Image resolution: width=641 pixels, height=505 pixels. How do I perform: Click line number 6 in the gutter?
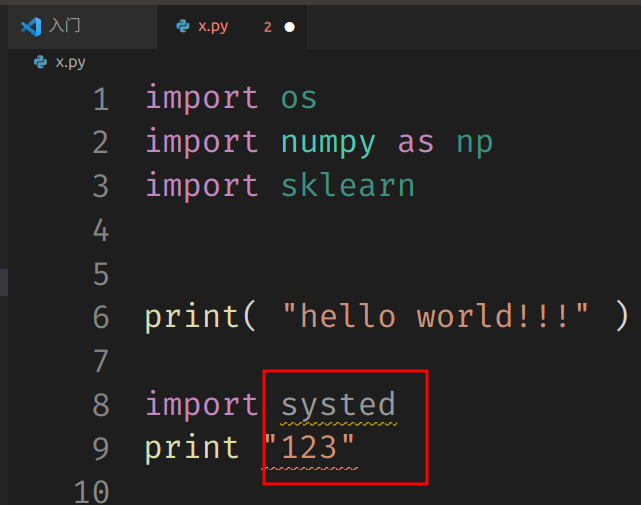click(x=101, y=317)
